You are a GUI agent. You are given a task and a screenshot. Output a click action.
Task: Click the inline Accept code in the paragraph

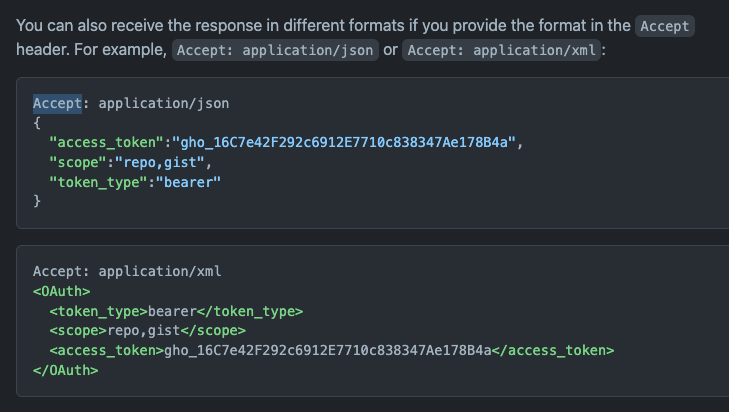665,26
